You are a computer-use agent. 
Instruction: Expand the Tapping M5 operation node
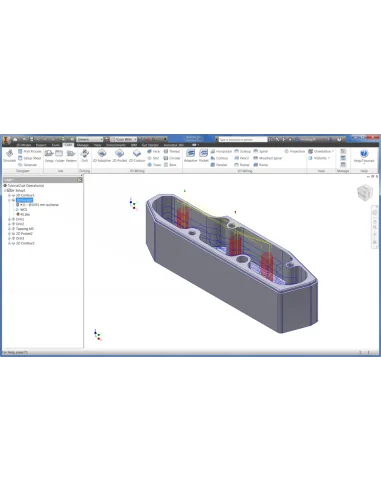pos(9,229)
